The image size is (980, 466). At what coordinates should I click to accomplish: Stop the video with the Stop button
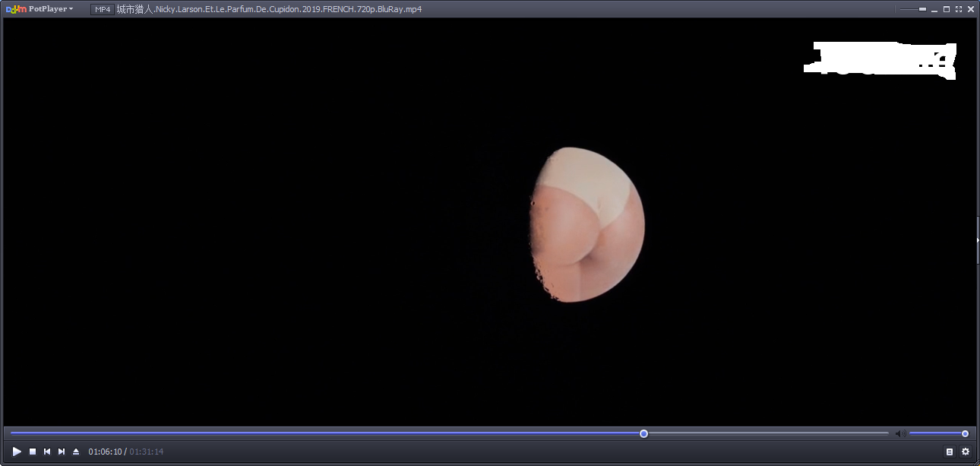[33, 452]
